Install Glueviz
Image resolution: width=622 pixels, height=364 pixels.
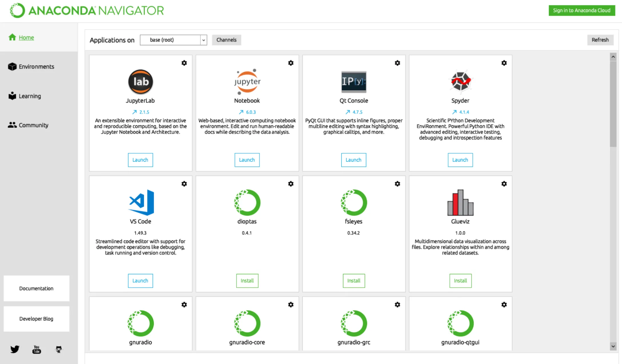[x=460, y=281]
